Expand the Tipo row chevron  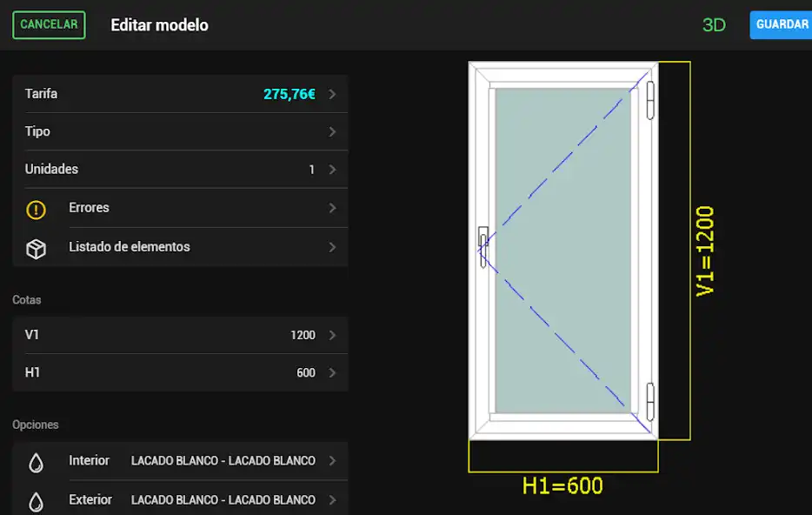(332, 132)
